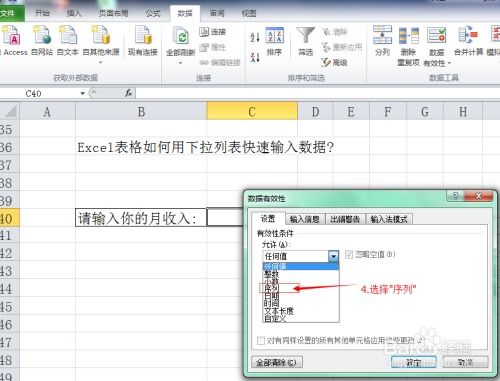Toggle 忽略空值 (Ignore blank) checkbox

point(349,255)
